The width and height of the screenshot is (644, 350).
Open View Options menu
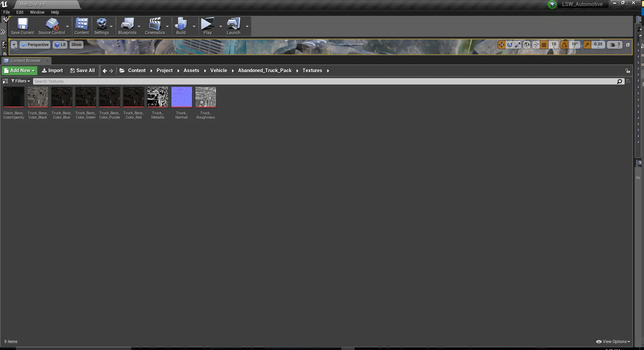tap(613, 342)
